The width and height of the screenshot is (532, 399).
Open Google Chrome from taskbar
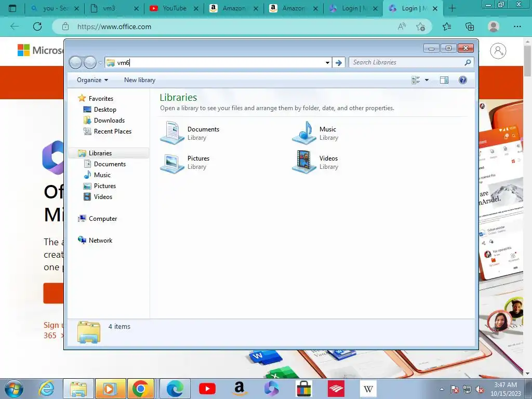click(140, 389)
